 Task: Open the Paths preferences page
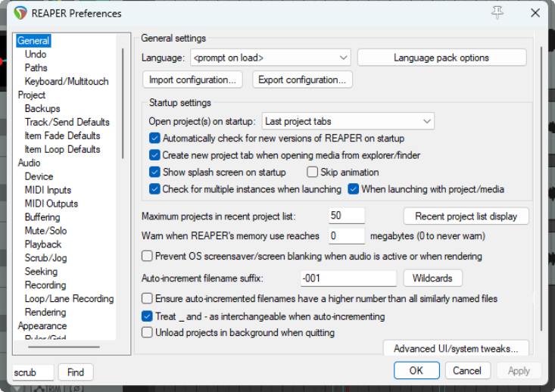click(36, 67)
